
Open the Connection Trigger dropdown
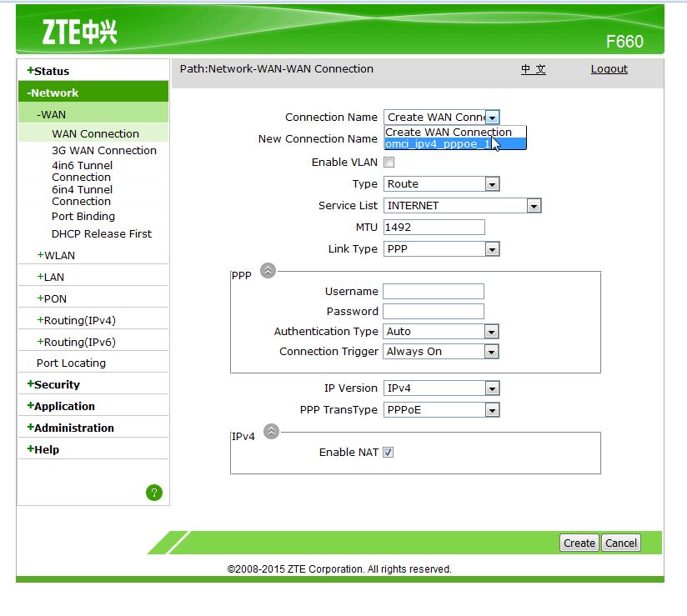[492, 351]
